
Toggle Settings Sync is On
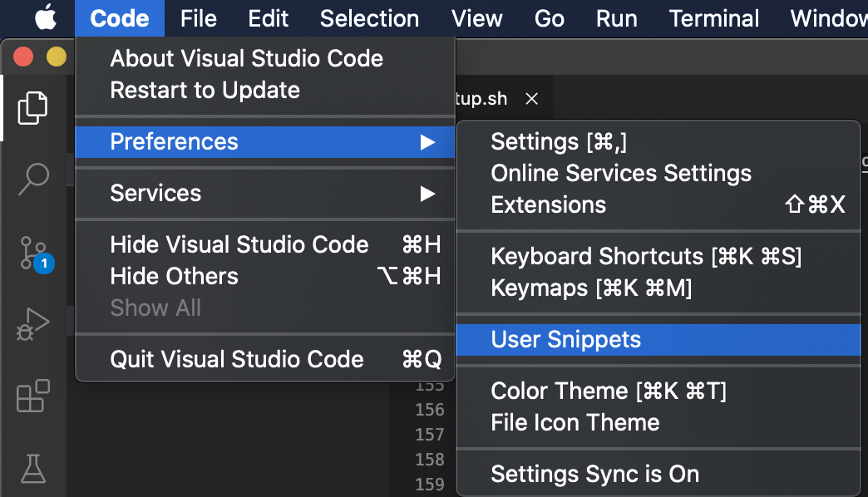tap(594, 474)
